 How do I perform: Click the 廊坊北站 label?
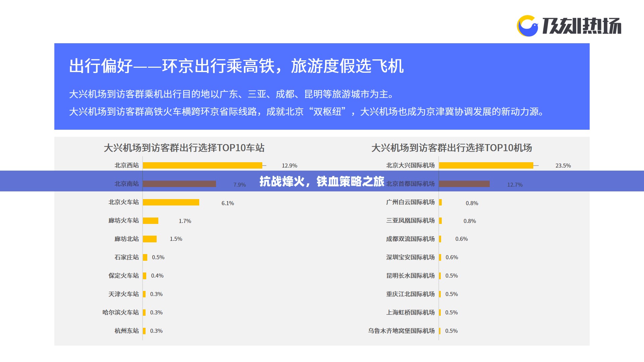126,239
